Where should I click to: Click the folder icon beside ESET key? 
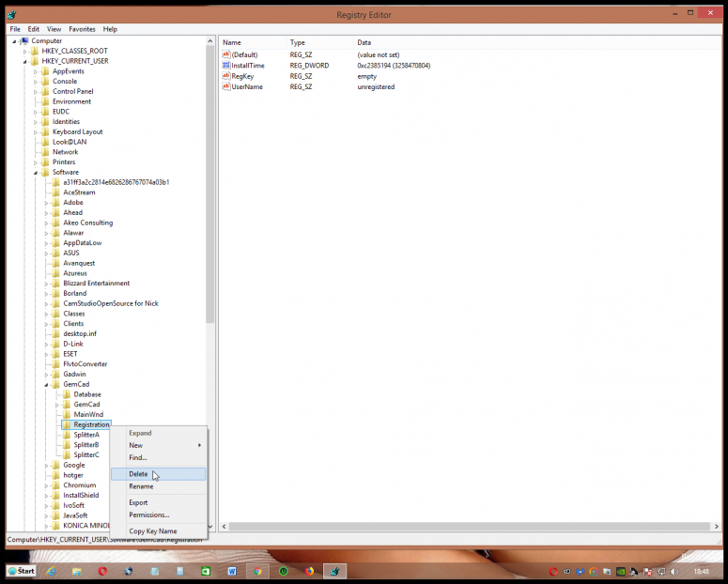coord(55,354)
